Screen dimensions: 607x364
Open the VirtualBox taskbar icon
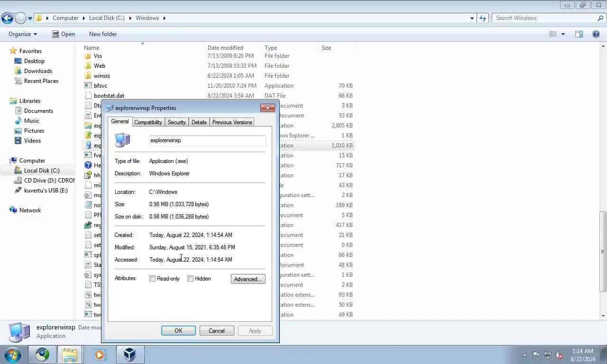[x=129, y=355]
